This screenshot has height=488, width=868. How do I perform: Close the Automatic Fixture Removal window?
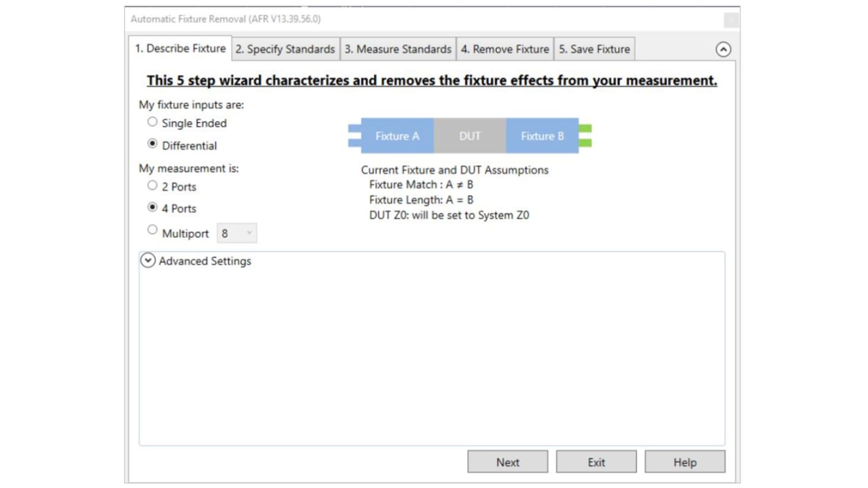click(731, 20)
